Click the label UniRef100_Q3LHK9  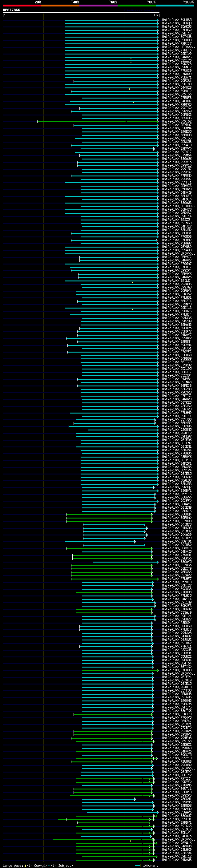pos(177,850)
